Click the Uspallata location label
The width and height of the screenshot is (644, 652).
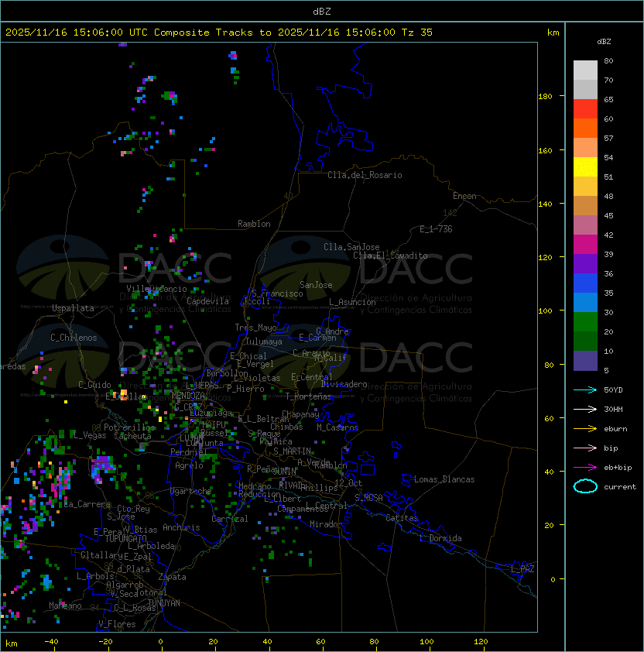[73, 308]
